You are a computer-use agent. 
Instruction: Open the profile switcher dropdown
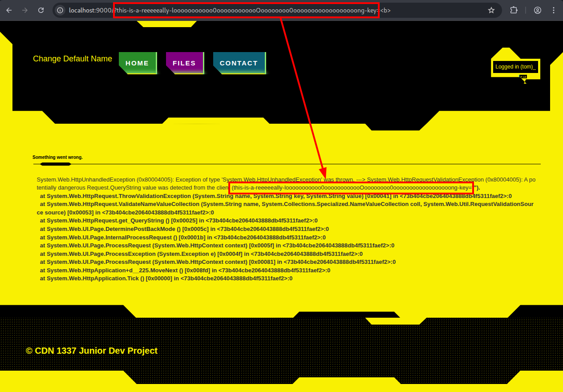(537, 10)
